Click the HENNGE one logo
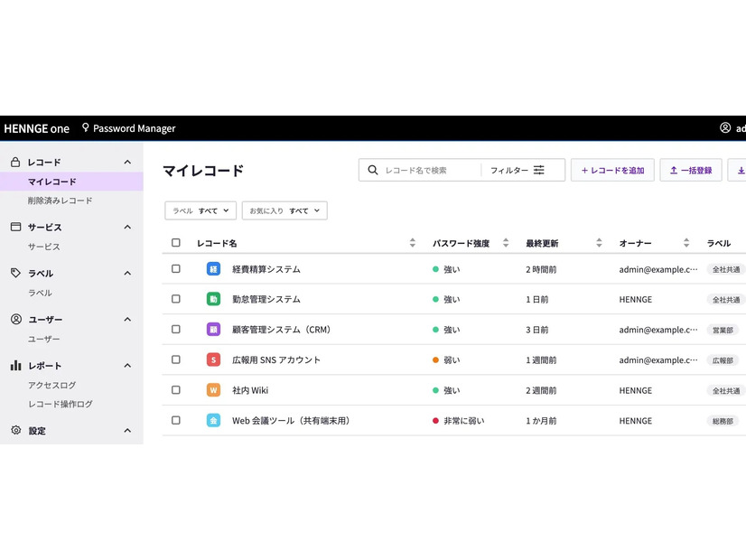 pyautogui.click(x=37, y=128)
